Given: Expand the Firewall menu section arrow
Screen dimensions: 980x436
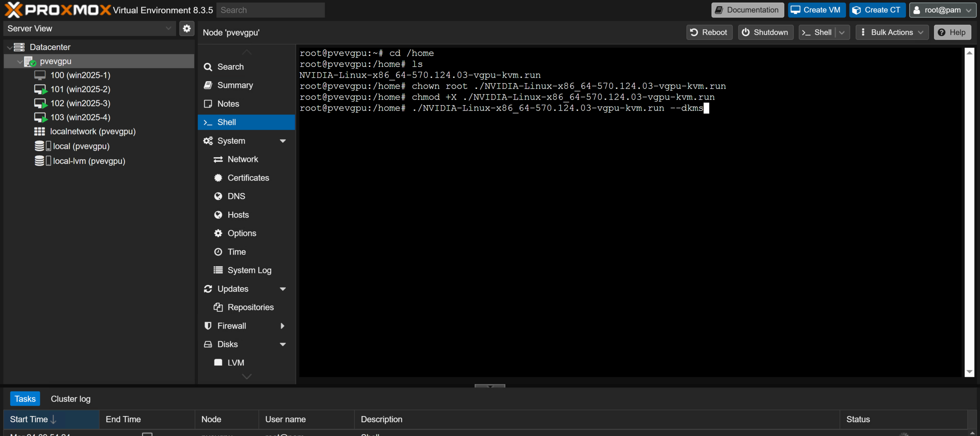Looking at the screenshot, I should pyautogui.click(x=283, y=326).
